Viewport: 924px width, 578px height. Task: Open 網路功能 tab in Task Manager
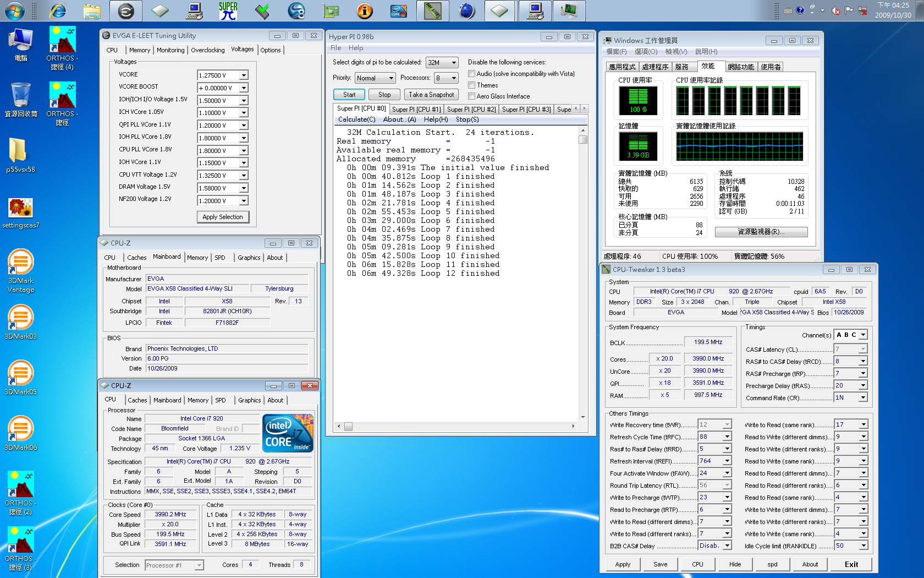coord(741,67)
